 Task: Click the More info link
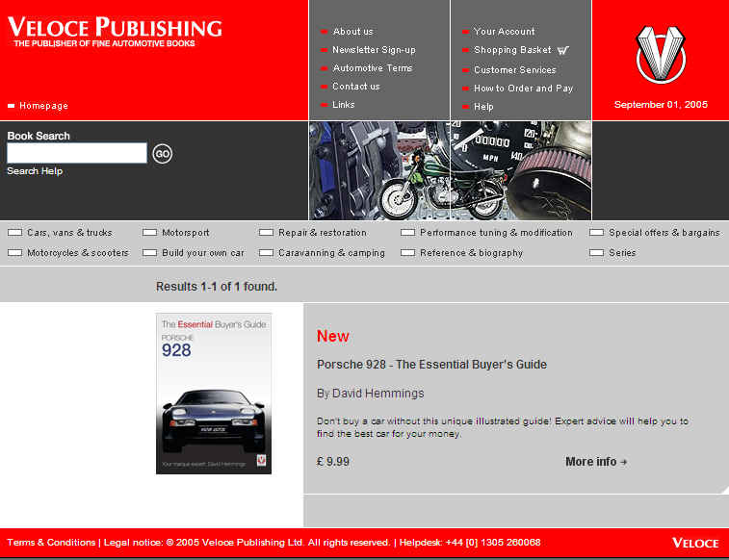point(596,462)
